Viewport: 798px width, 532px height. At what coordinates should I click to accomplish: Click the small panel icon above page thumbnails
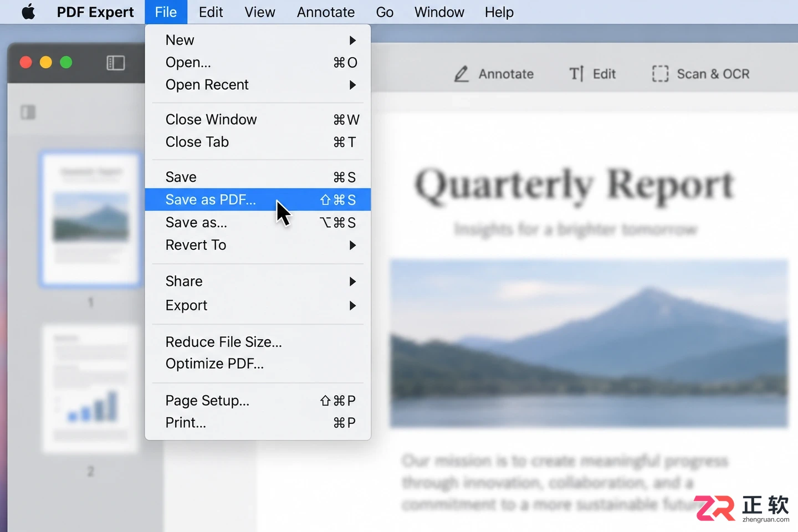pos(28,112)
